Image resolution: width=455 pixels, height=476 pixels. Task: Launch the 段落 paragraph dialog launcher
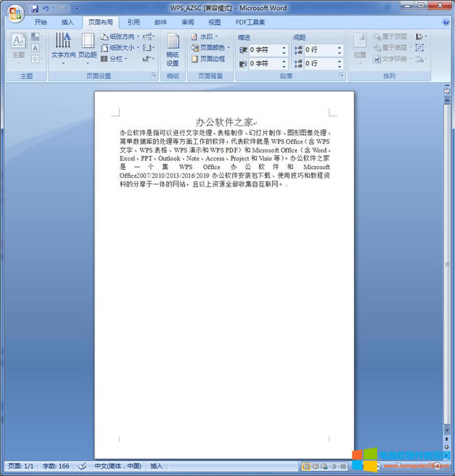pyautogui.click(x=342, y=75)
